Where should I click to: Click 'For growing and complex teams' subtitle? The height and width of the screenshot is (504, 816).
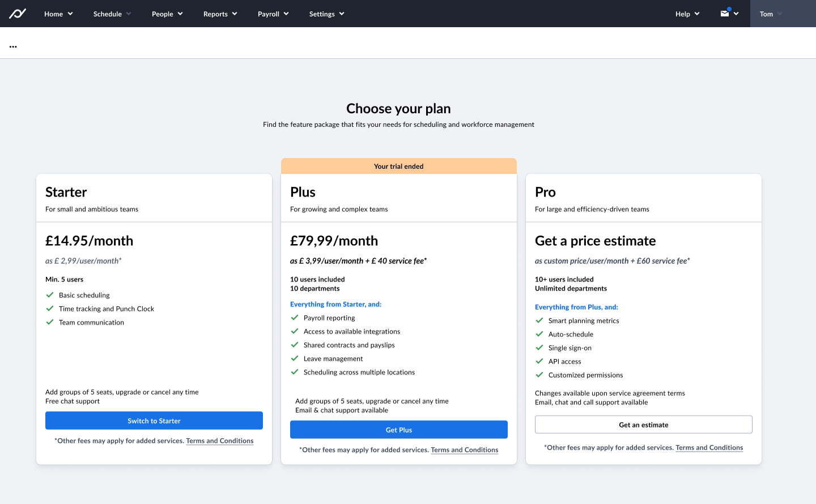(339, 209)
